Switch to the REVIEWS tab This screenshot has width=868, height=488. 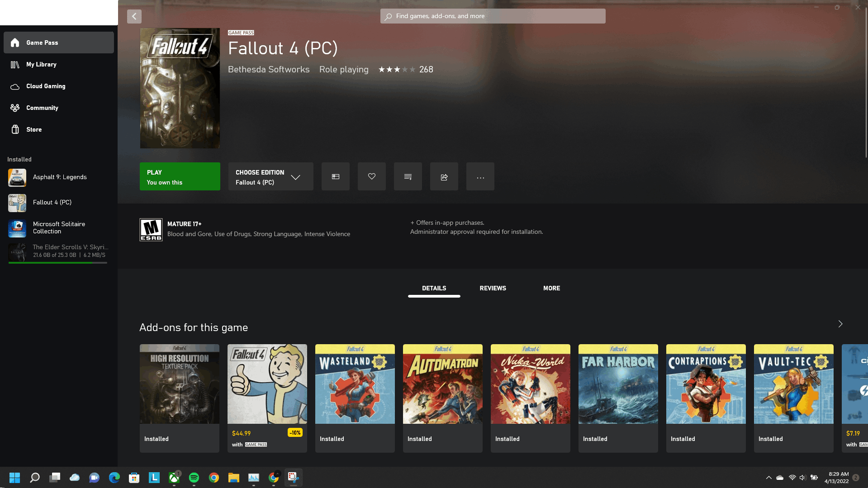click(x=493, y=289)
